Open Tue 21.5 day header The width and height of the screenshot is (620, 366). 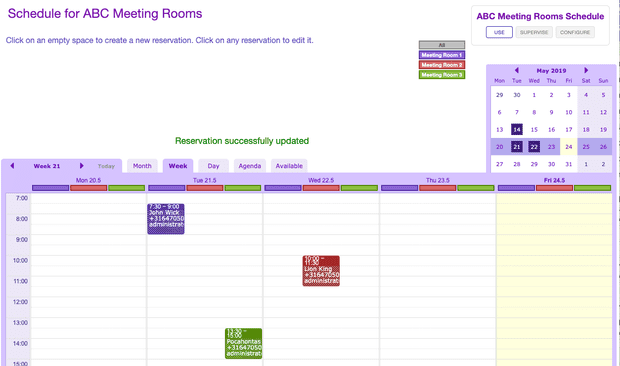(x=204, y=180)
